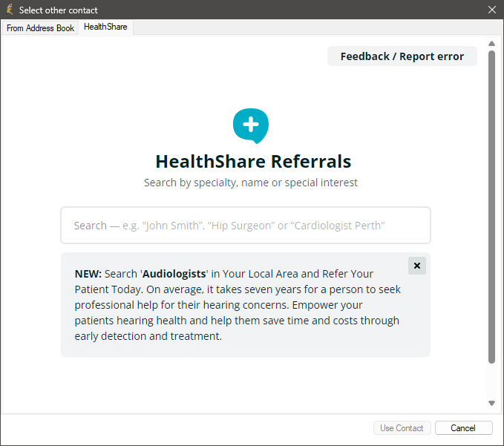
Task: Focus the HealthShare search input field
Action: (x=246, y=226)
